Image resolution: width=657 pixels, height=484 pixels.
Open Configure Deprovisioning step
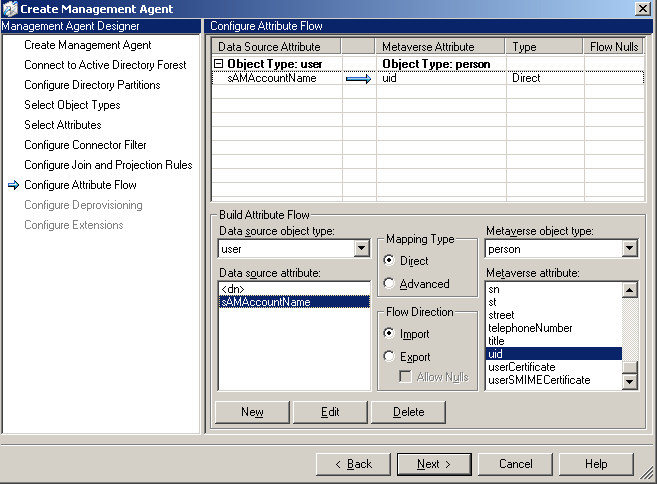(83, 205)
